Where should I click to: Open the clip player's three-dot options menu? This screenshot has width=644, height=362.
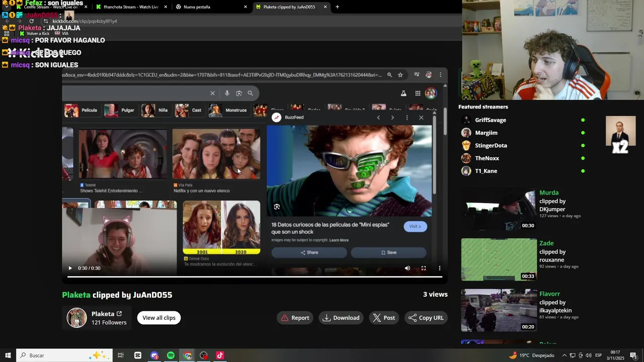point(440,268)
